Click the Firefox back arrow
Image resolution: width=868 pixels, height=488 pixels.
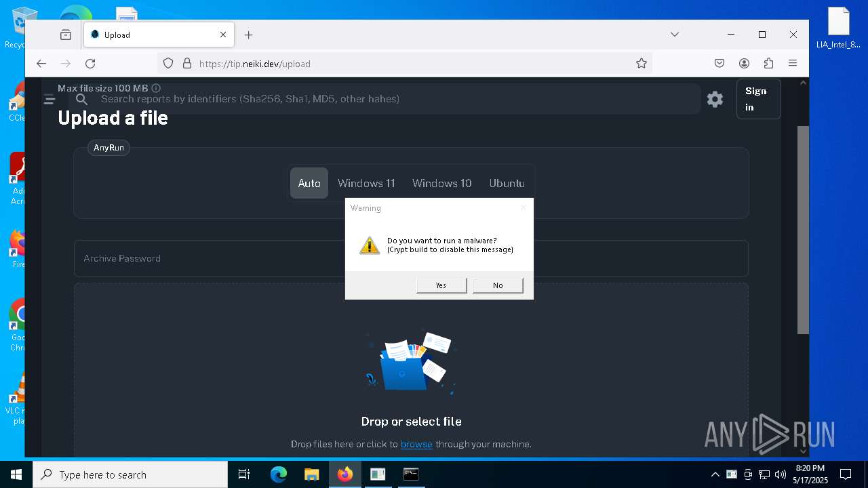pyautogui.click(x=41, y=64)
